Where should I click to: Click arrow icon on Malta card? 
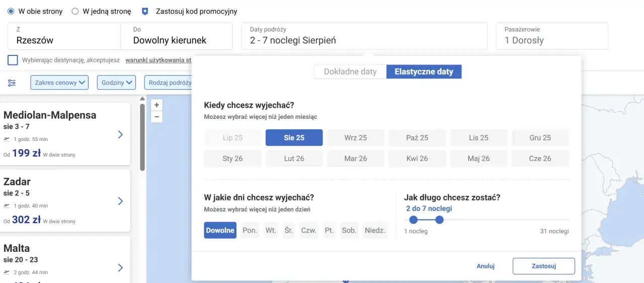(x=120, y=267)
